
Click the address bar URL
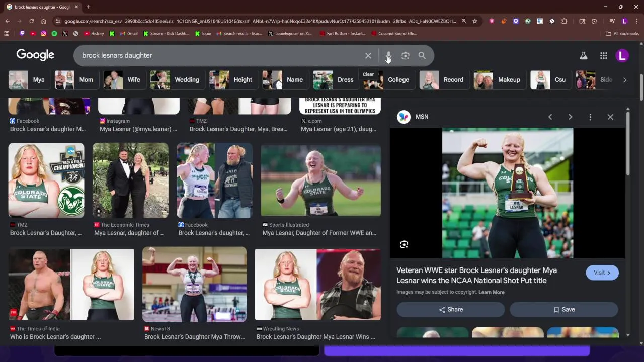click(260, 21)
